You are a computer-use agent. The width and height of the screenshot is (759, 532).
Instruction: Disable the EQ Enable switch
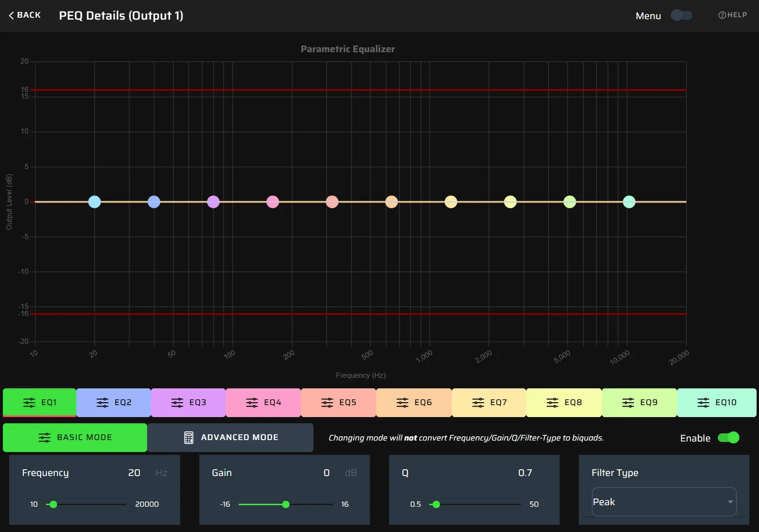tap(728, 438)
